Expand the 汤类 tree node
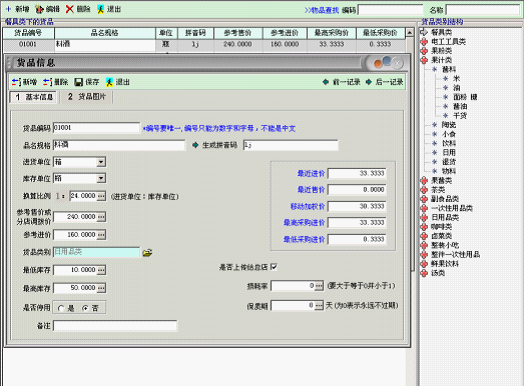The image size is (524, 386). 424,273
